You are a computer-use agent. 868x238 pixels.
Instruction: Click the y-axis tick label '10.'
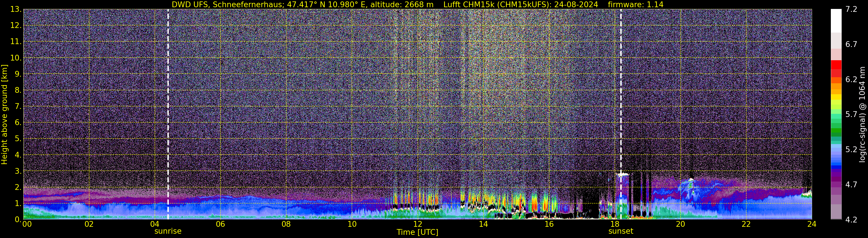[16, 58]
